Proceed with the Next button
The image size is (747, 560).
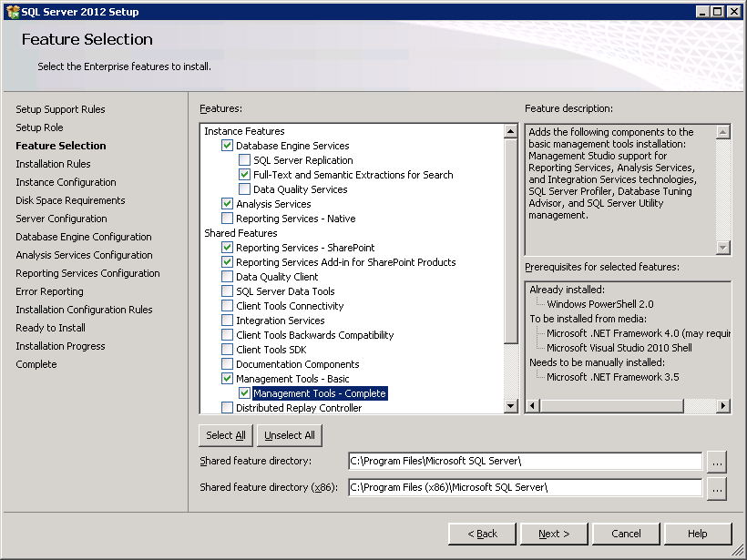coord(554,534)
